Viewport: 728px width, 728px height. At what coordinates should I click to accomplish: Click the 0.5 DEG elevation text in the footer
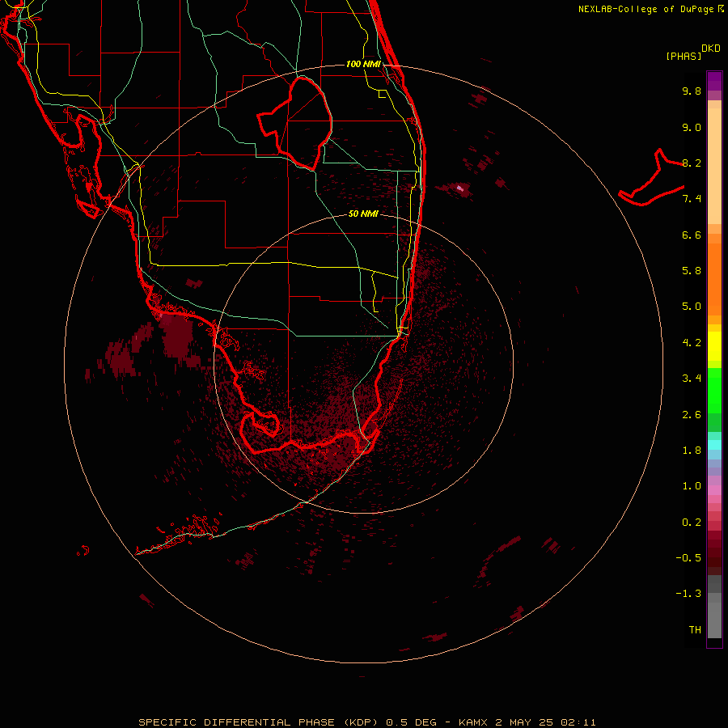click(412, 722)
